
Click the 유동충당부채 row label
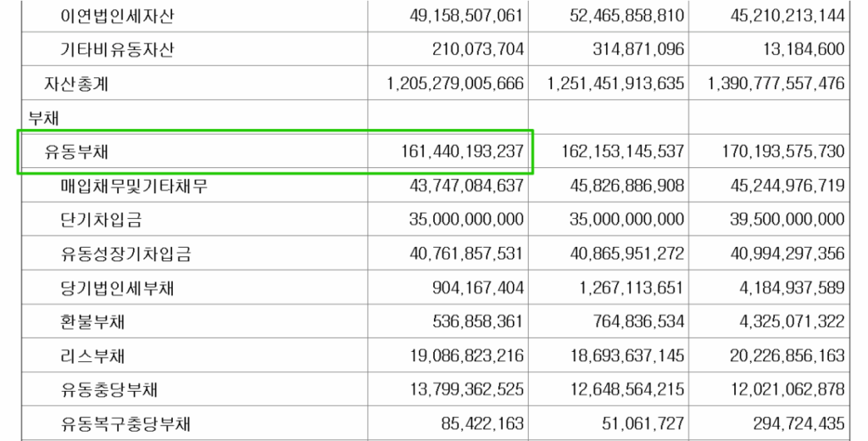pyautogui.click(x=109, y=390)
